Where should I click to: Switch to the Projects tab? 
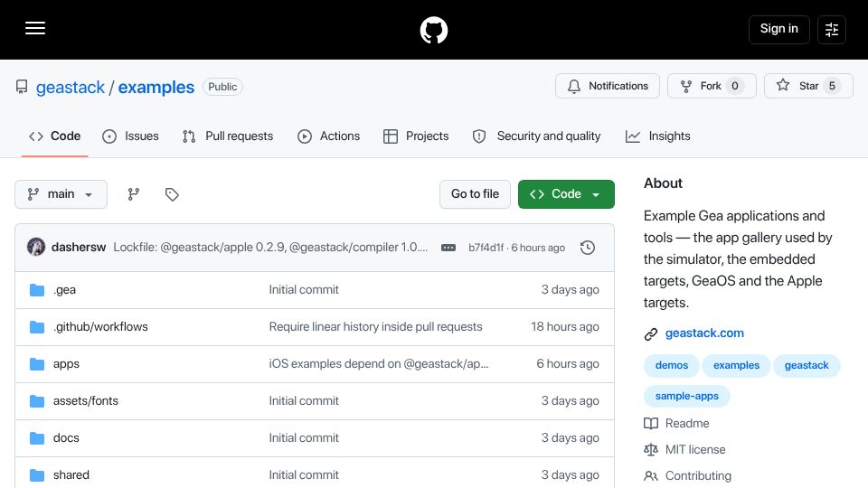[416, 136]
